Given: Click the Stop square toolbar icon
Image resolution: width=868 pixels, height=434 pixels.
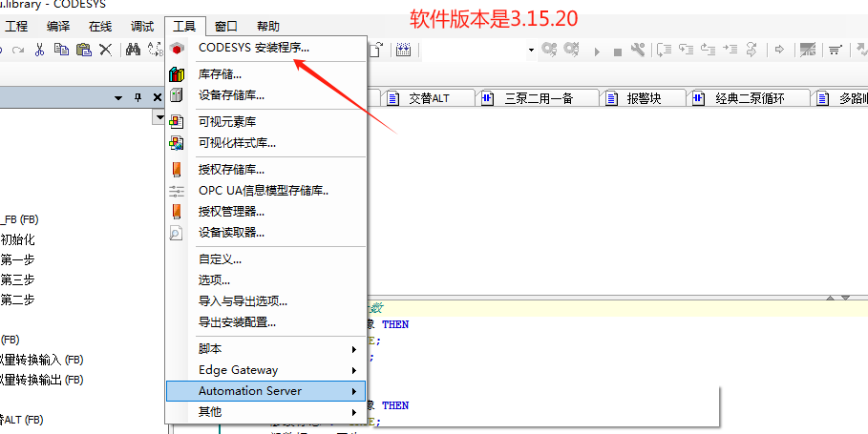Looking at the screenshot, I should pyautogui.click(x=618, y=52).
